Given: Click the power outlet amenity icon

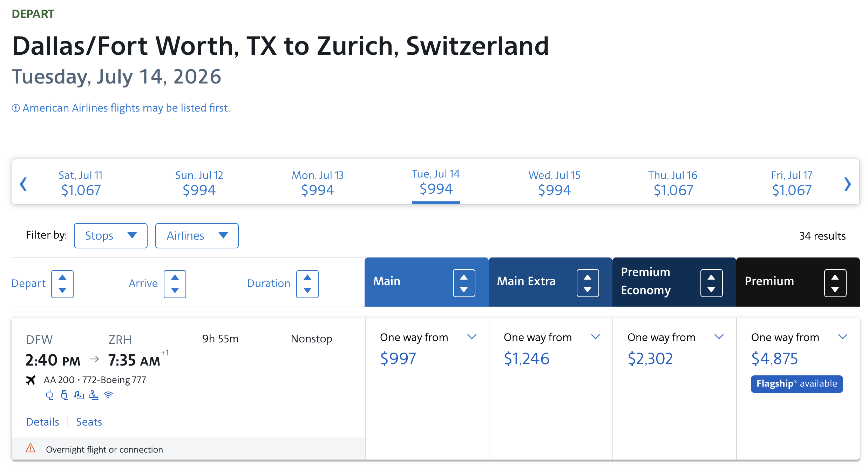Looking at the screenshot, I should tap(50, 395).
